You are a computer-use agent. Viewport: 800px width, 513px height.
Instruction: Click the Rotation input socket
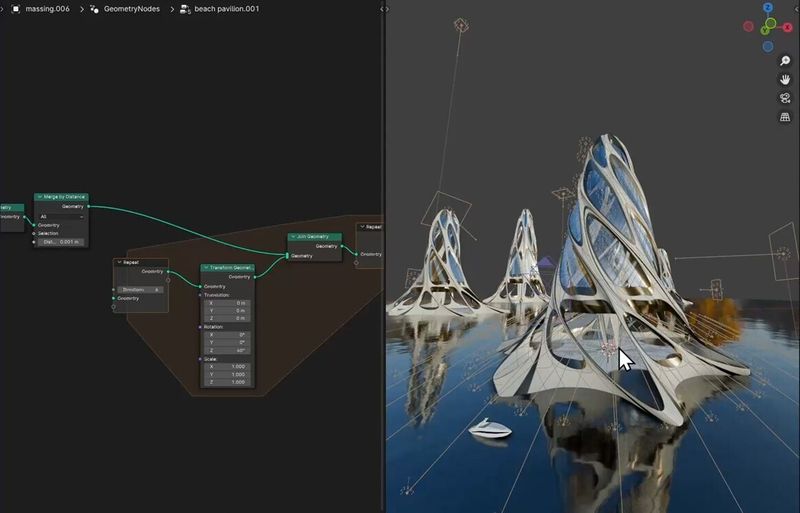200,327
